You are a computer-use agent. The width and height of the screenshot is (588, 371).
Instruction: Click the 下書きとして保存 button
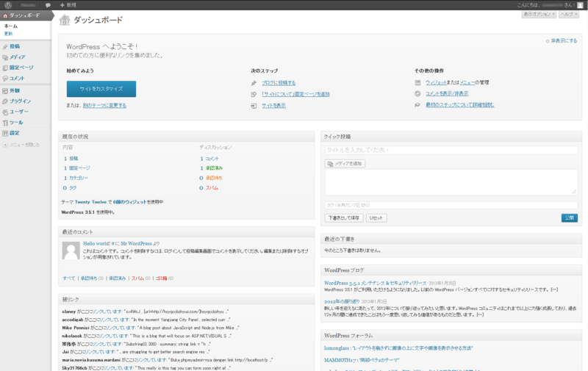coord(344,218)
